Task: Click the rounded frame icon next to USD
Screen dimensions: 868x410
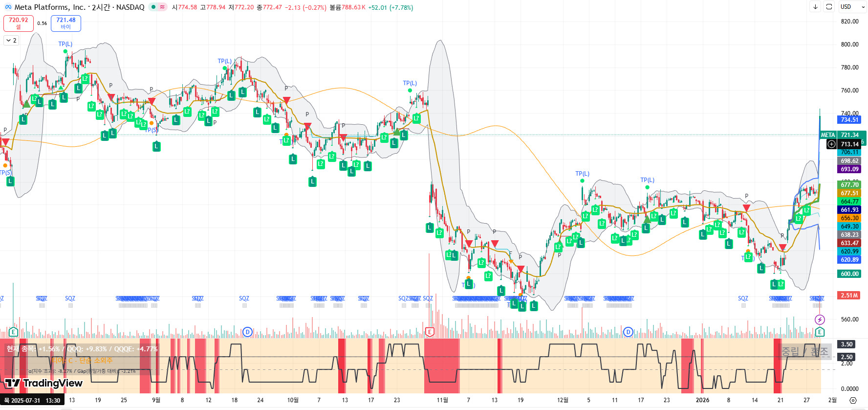Action: point(829,7)
